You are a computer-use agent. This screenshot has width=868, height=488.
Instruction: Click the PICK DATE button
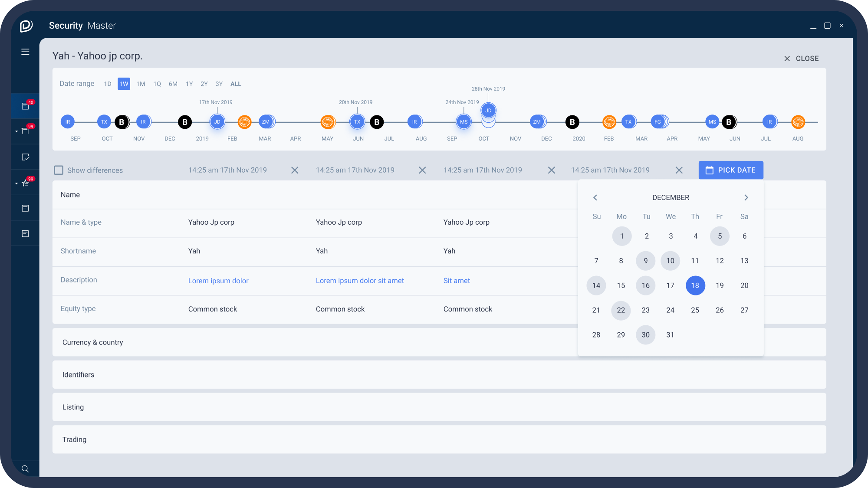pos(731,170)
